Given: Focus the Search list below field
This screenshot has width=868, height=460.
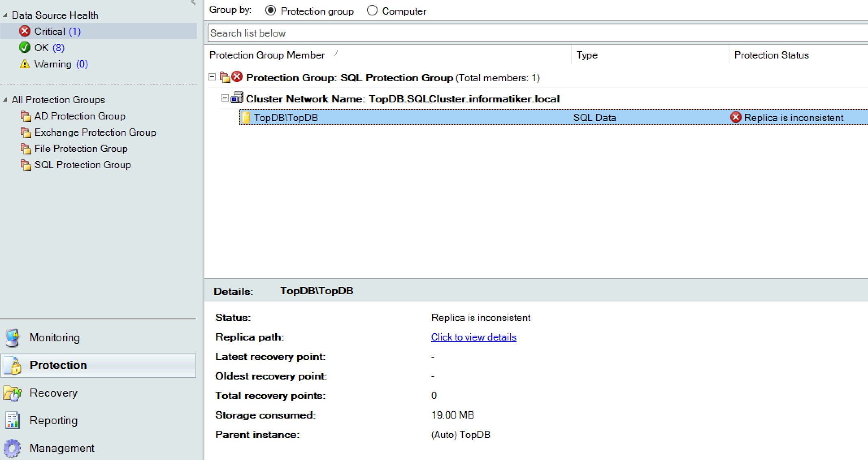Looking at the screenshot, I should click(x=538, y=33).
